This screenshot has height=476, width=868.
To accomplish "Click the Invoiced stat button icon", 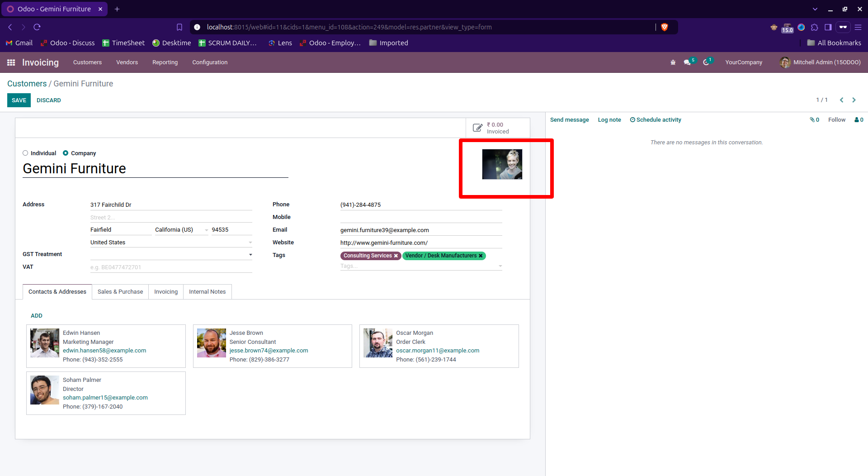I will 477,128.
